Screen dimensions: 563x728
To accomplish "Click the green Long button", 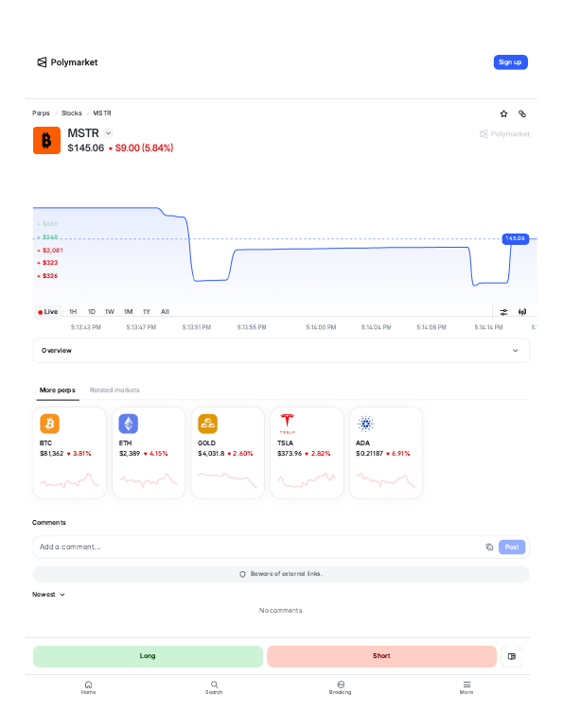I will tap(148, 656).
